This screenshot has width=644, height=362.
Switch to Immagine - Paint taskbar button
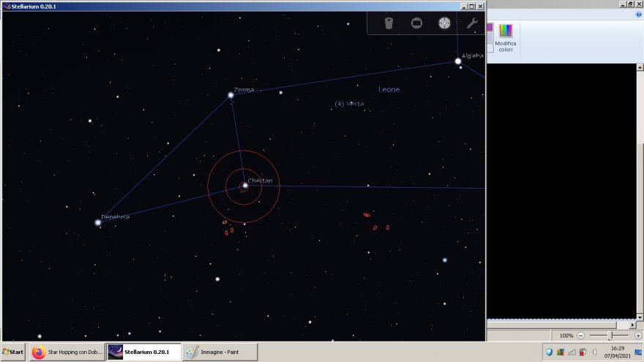click(220, 352)
